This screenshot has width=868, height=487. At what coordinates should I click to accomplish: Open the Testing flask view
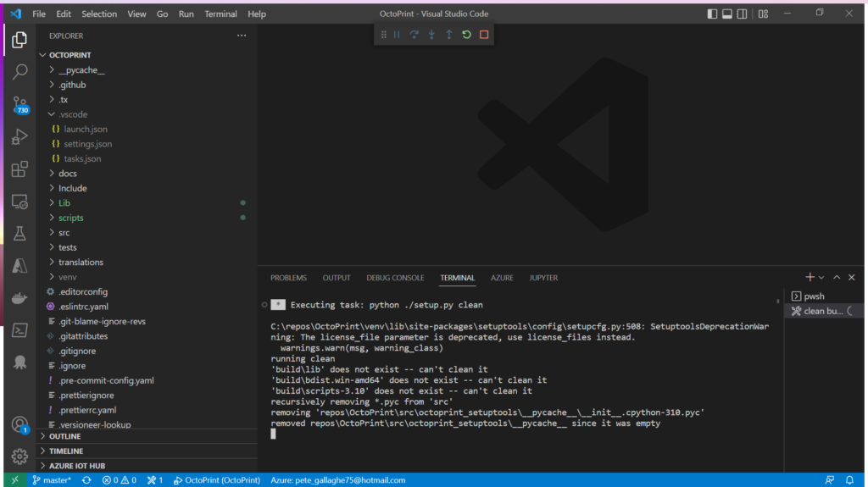click(x=19, y=234)
